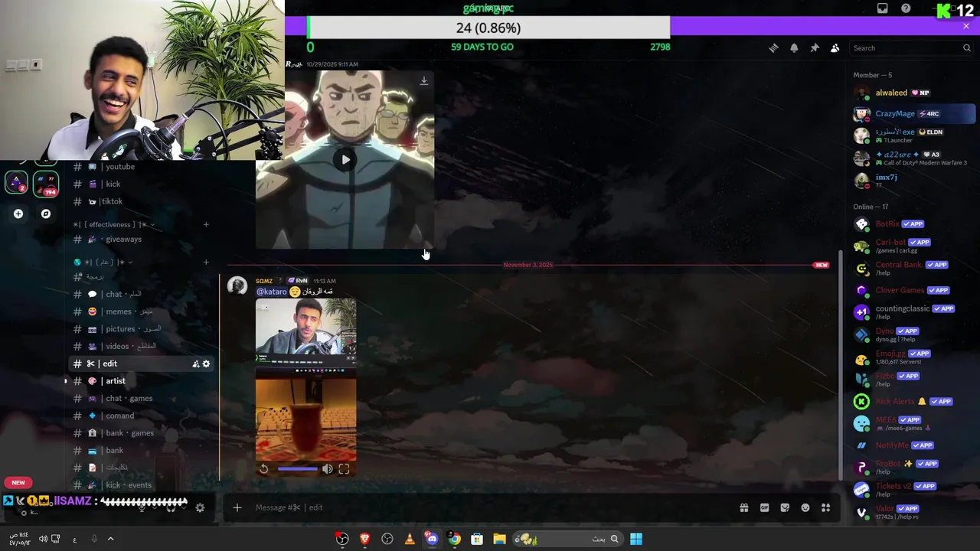Open Discover servers compass icon
This screenshot has width=980, height=551.
pyautogui.click(x=46, y=214)
